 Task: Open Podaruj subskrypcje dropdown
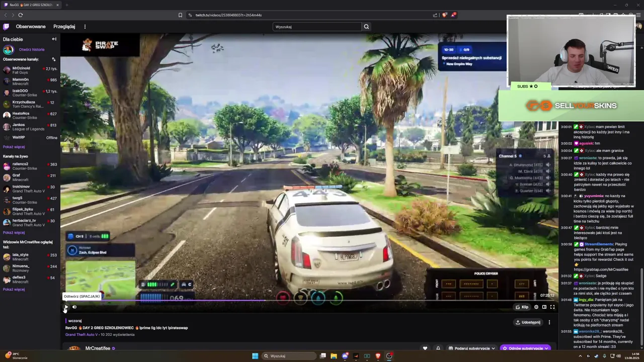click(471, 348)
